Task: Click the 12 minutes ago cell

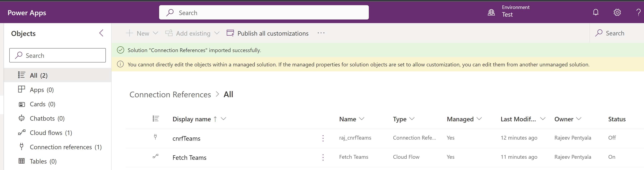Action: 519,138
